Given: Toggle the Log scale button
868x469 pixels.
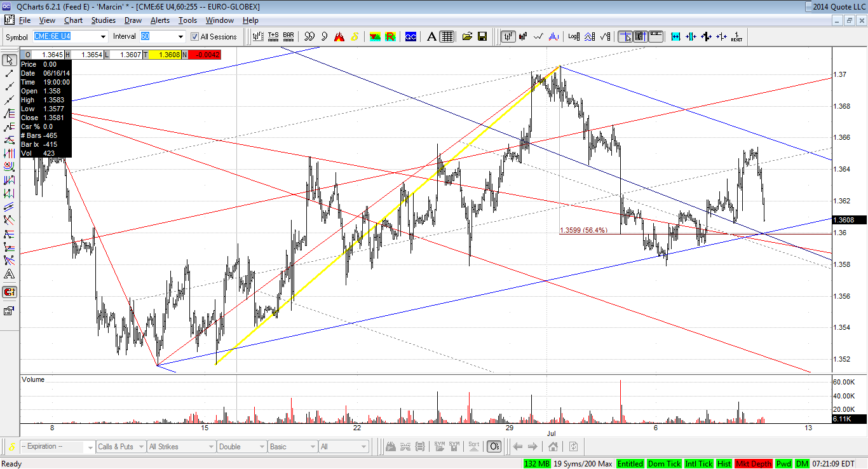Looking at the screenshot, I should (574, 36).
